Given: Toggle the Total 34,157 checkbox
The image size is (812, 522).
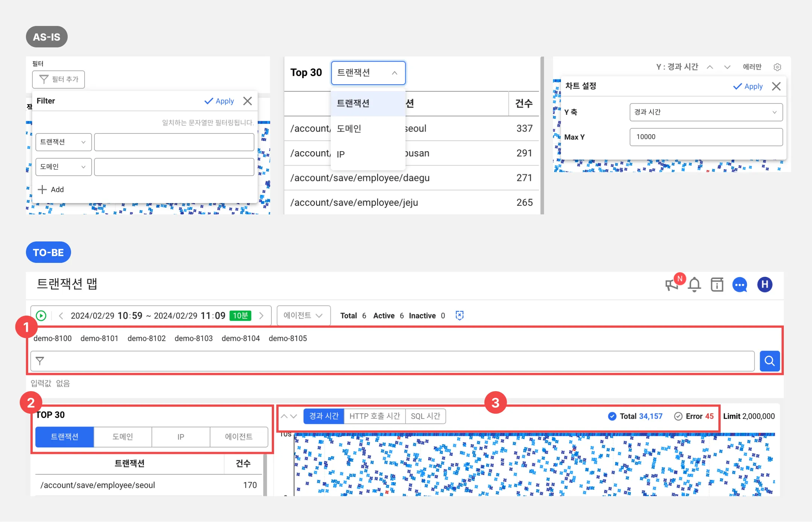Looking at the screenshot, I should tap(612, 416).
